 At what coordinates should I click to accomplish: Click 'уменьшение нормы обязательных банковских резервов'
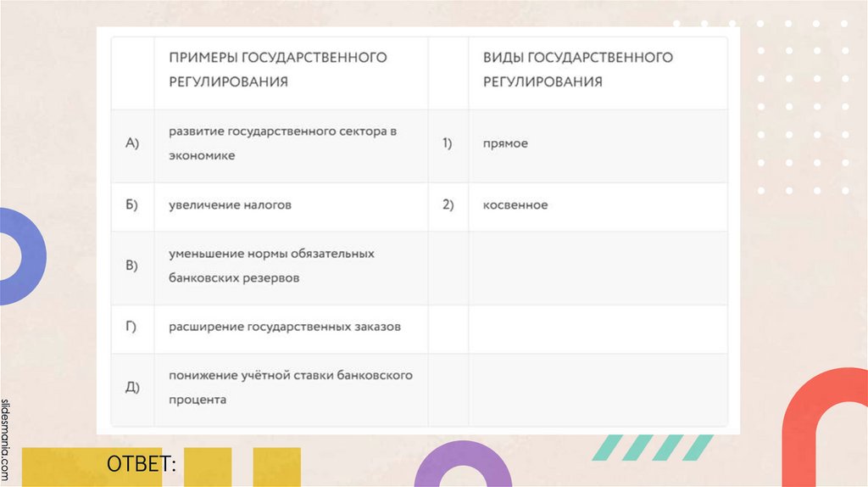pos(272,266)
